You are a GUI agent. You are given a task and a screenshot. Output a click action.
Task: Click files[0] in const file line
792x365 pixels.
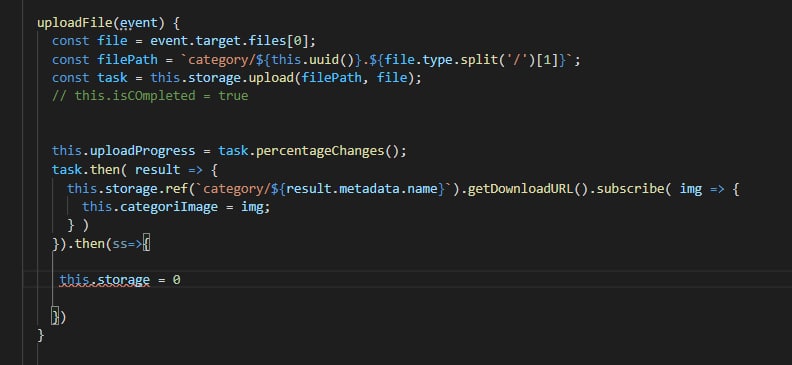point(278,41)
